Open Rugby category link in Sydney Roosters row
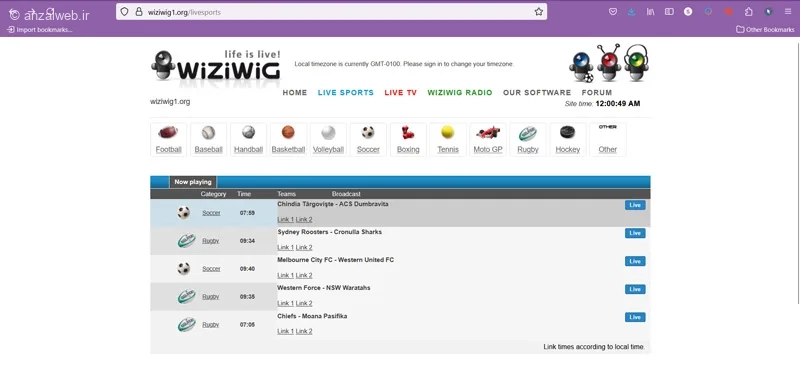 point(210,241)
